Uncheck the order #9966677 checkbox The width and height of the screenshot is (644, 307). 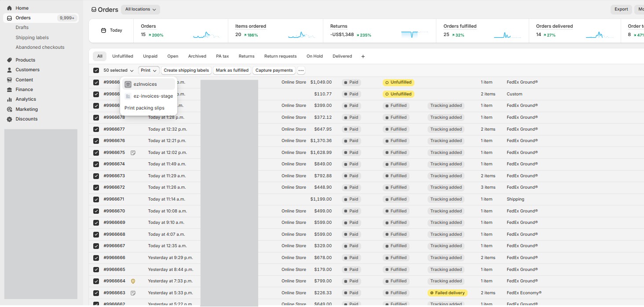click(x=96, y=129)
